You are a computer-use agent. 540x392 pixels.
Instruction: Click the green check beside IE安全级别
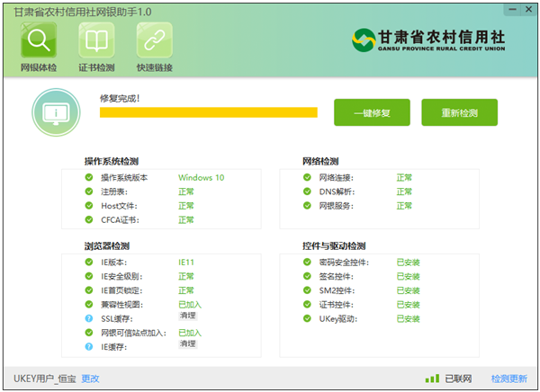(89, 276)
